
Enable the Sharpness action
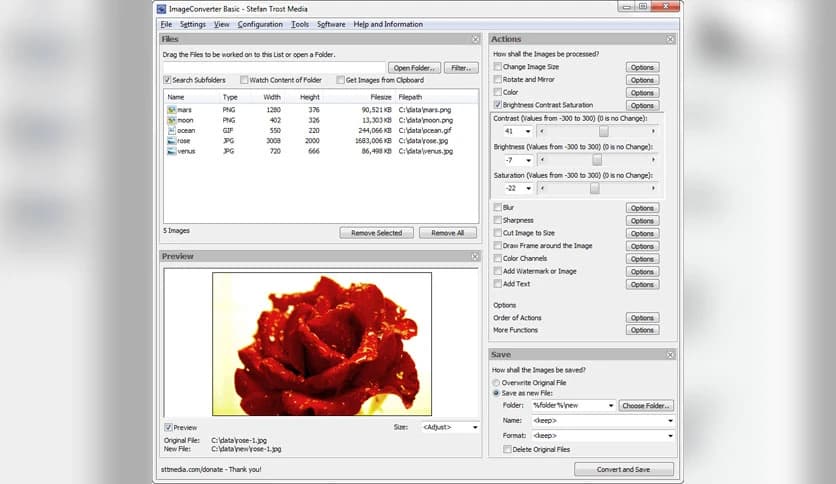(497, 220)
